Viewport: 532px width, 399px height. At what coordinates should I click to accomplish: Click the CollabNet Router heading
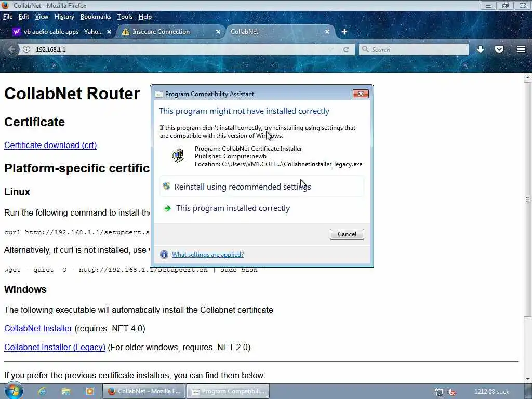point(72,94)
